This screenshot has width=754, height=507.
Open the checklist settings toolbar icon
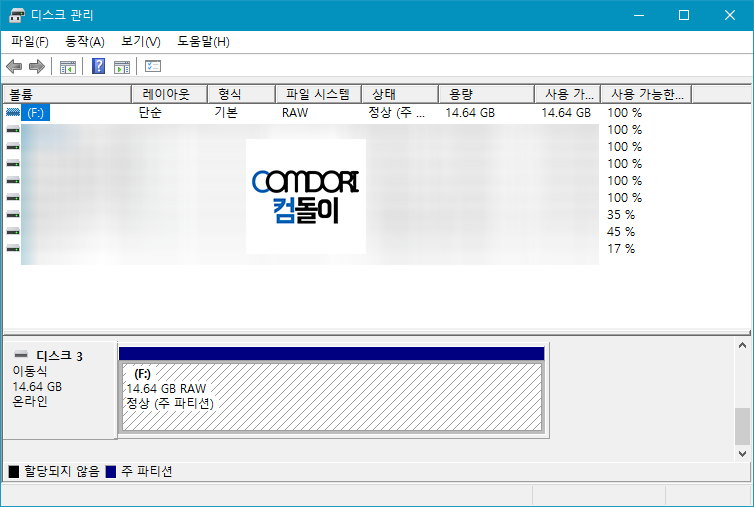[153, 66]
